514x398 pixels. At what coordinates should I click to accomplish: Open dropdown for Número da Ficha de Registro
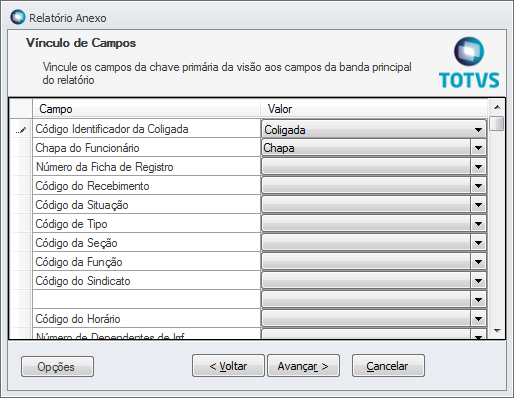478,167
